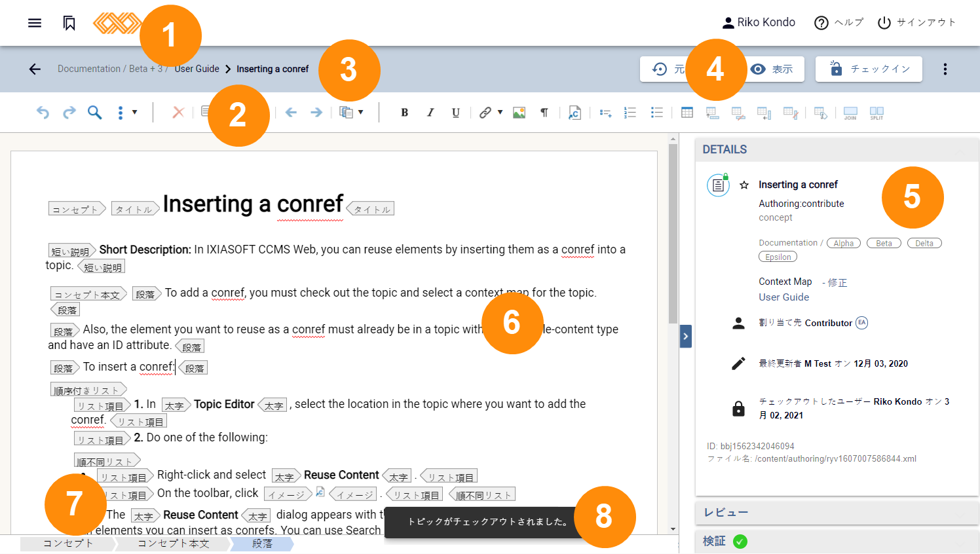980x554 pixels.
Task: Insert a table row
Action: (x=713, y=113)
